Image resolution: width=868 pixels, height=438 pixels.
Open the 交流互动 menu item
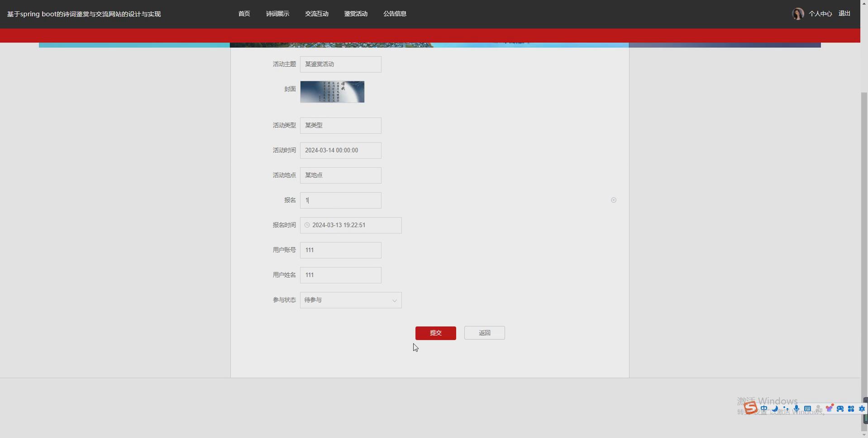point(317,14)
